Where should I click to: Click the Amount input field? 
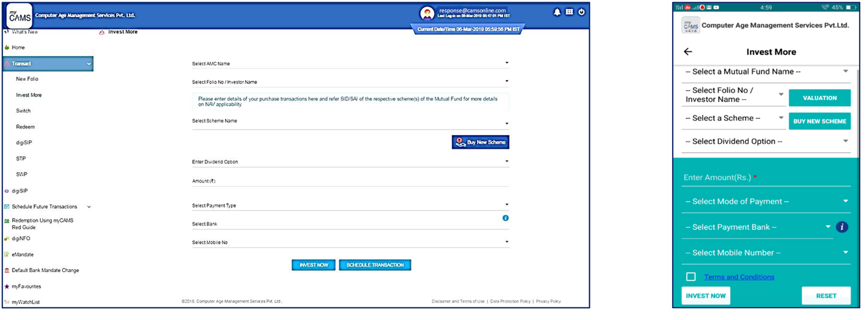pos(350,182)
